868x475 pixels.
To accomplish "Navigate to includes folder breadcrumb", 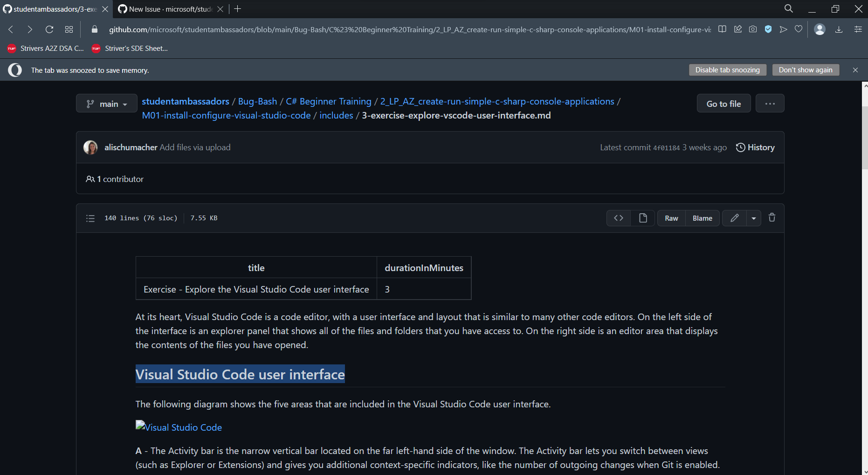I will 337,115.
